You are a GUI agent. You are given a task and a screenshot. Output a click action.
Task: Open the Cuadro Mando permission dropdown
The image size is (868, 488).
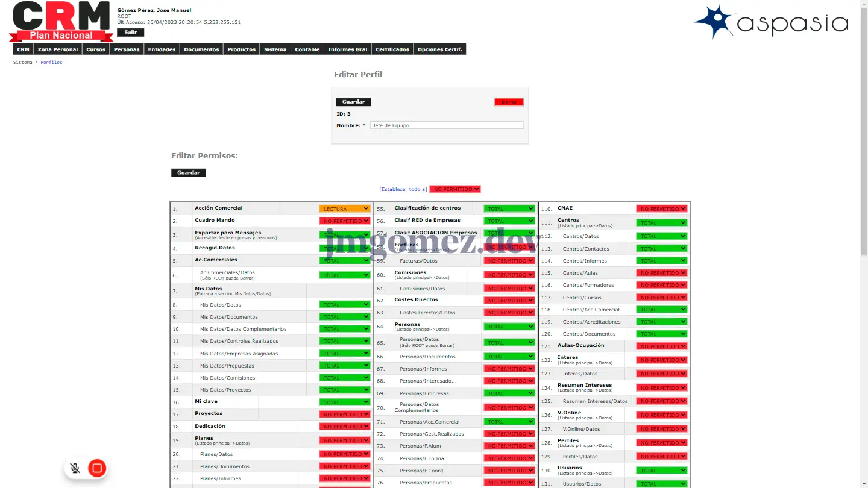pos(344,221)
